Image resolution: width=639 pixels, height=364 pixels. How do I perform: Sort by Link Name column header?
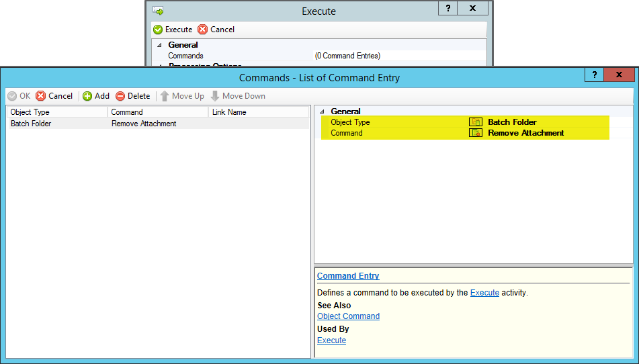(259, 112)
